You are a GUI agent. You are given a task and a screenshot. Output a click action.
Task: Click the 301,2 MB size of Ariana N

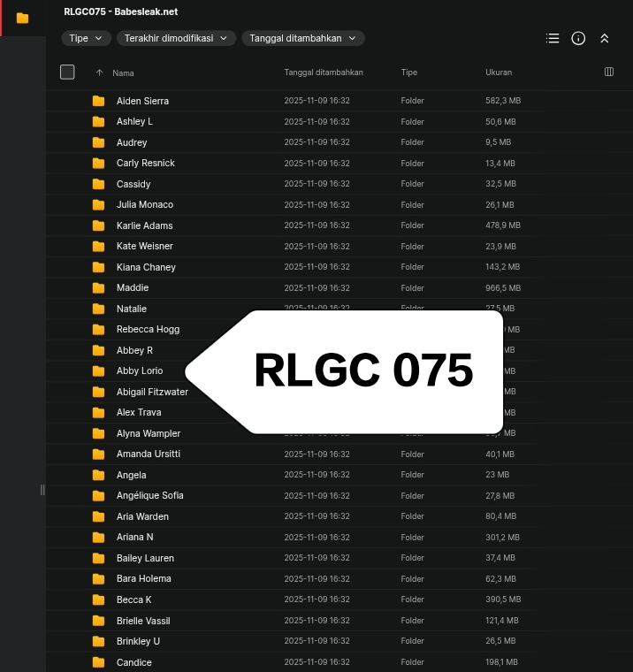502,537
